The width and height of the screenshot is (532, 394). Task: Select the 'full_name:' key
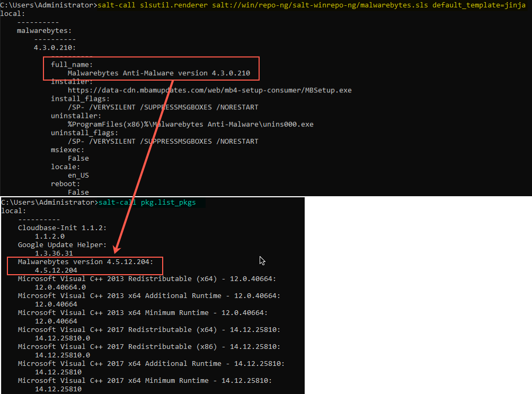pos(72,65)
